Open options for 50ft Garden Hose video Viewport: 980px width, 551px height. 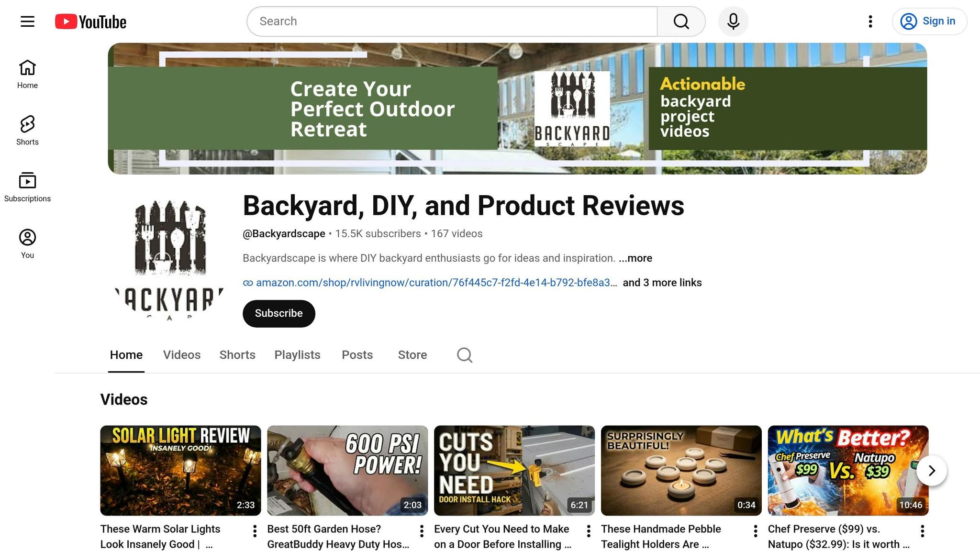point(422,531)
